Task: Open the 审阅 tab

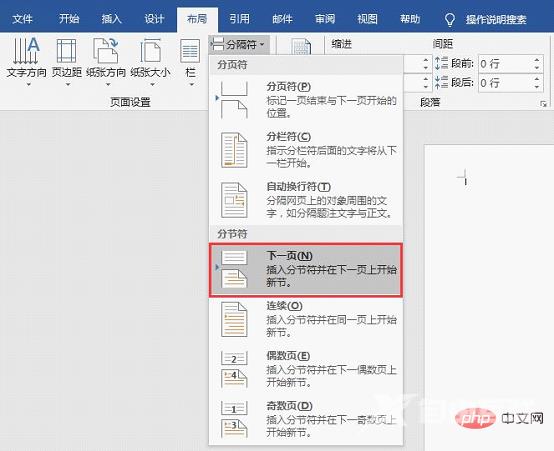Action: pos(325,19)
